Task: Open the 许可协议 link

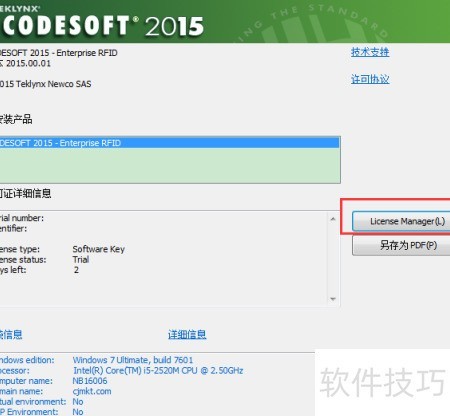Action: [370, 79]
